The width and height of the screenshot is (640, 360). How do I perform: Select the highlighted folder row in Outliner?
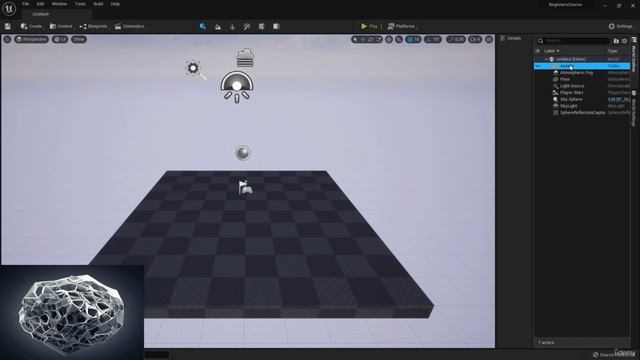(582, 66)
